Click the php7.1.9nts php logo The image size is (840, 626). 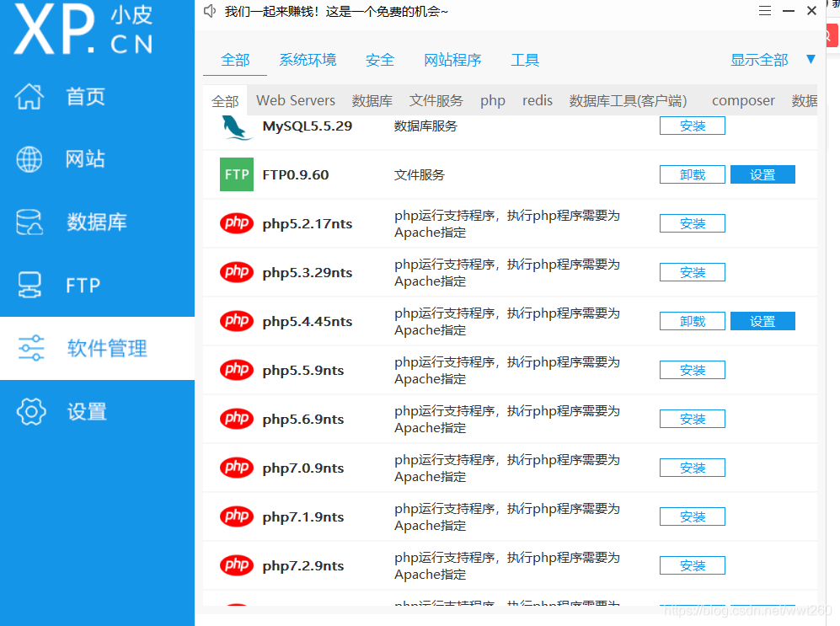click(237, 516)
